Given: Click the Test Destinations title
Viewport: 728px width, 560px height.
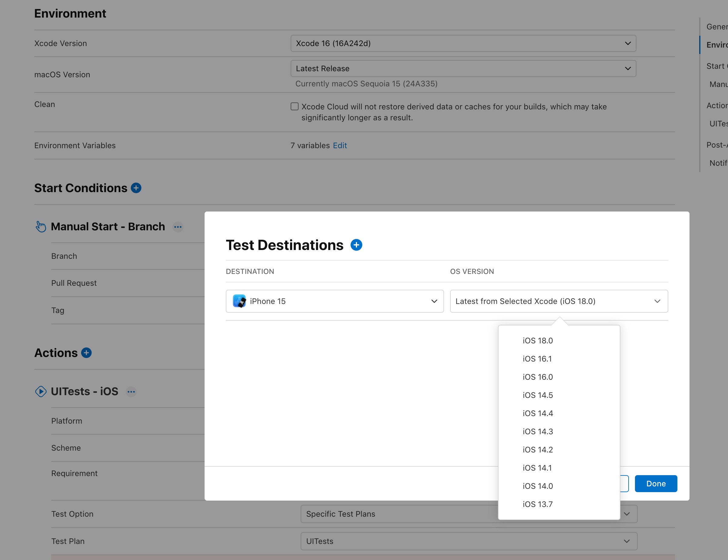Looking at the screenshot, I should 285,245.
